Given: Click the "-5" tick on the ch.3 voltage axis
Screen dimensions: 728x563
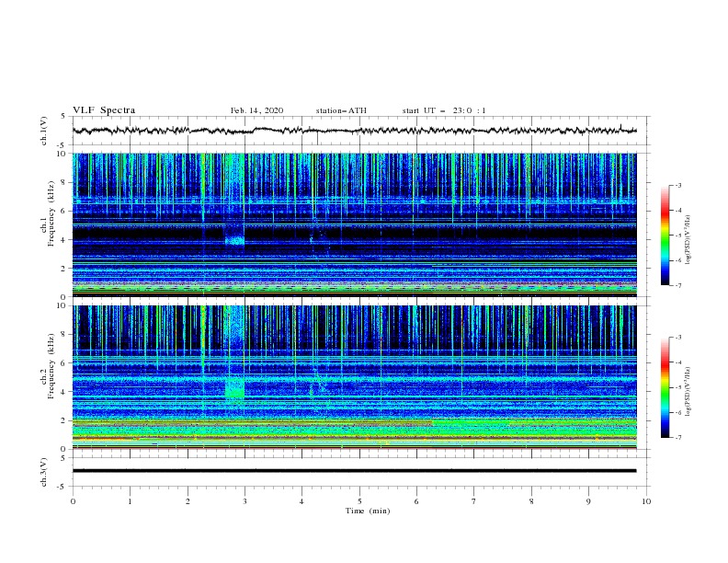Looking at the screenshot, I should (x=63, y=487).
